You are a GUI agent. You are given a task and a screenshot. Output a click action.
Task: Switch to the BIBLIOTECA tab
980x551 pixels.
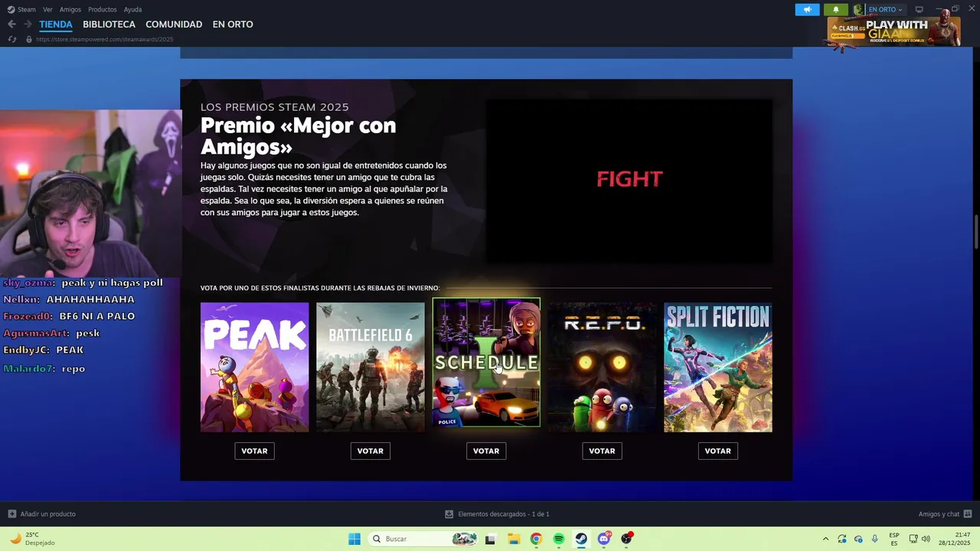pos(109,24)
